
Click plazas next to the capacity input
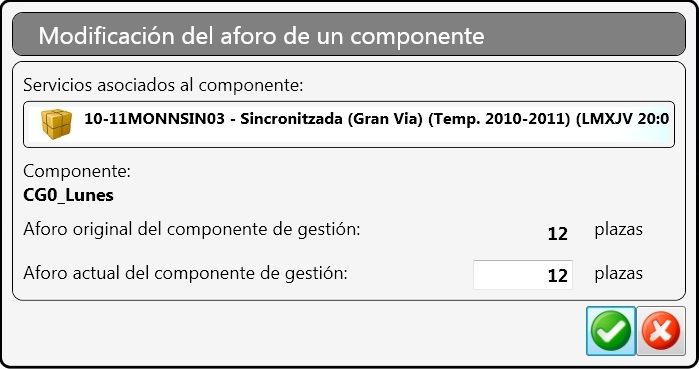point(619,274)
